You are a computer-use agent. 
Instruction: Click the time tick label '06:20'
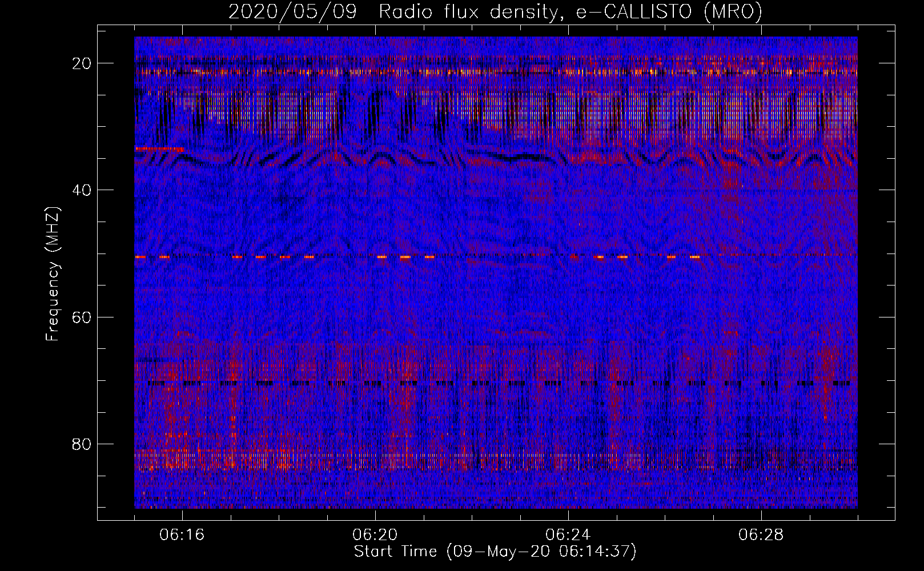point(375,535)
